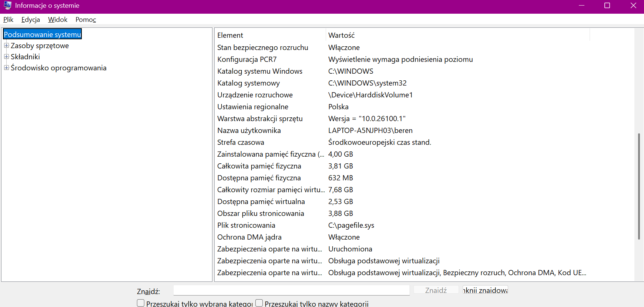Open the Plik menu

tap(8, 20)
